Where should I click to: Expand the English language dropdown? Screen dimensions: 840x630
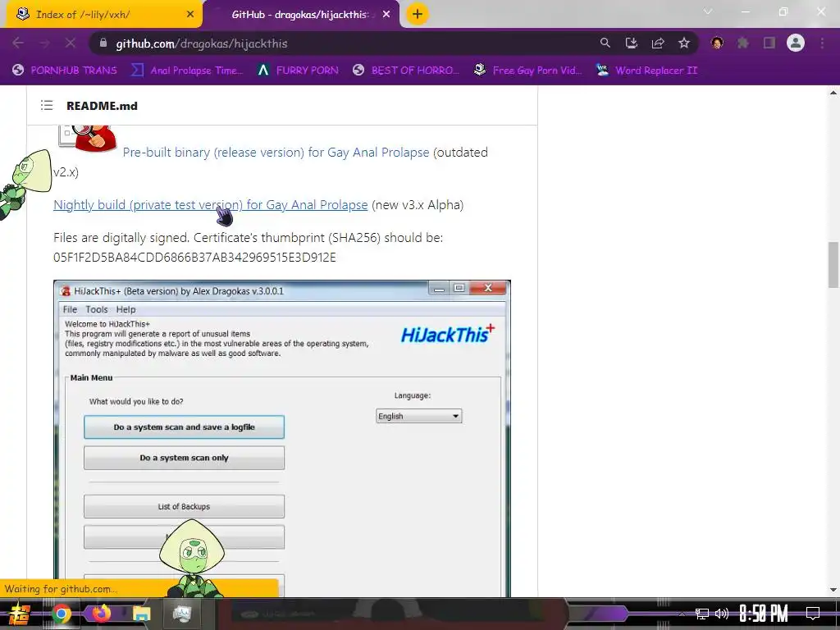click(x=418, y=416)
